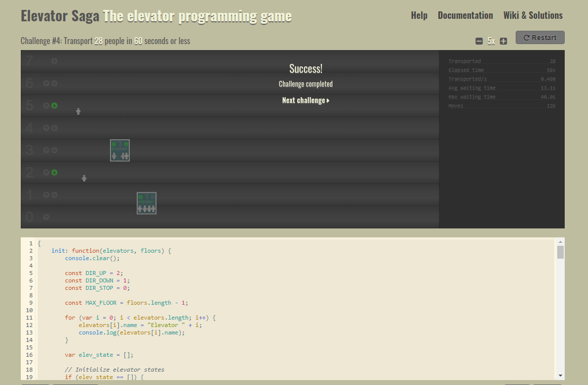Open the Documentation page
This screenshot has height=385, width=588.
(465, 15)
